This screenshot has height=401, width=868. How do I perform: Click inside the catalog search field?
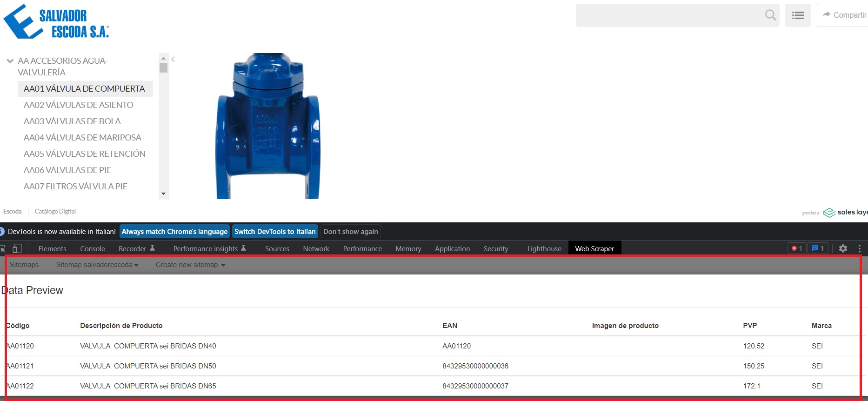pyautogui.click(x=668, y=15)
